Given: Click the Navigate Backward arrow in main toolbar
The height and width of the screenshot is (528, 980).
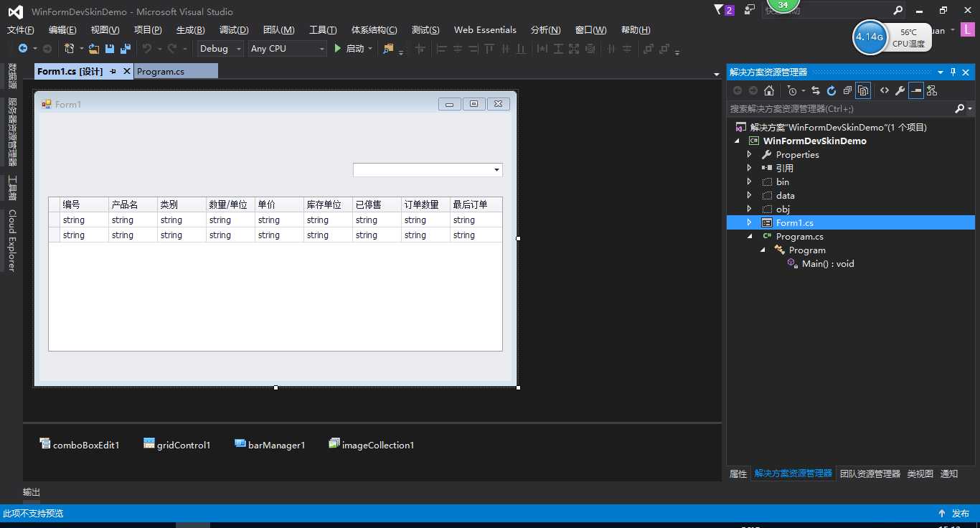Looking at the screenshot, I should (23, 48).
